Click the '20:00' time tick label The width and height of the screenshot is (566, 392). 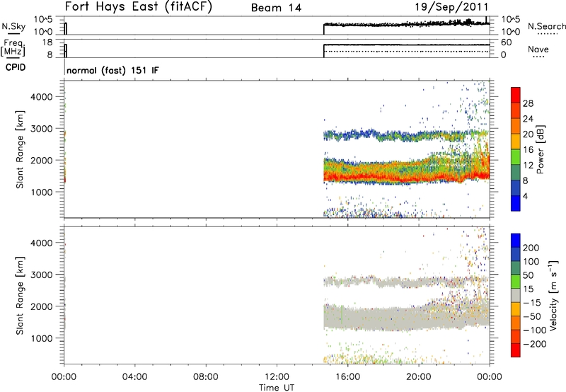419,377
